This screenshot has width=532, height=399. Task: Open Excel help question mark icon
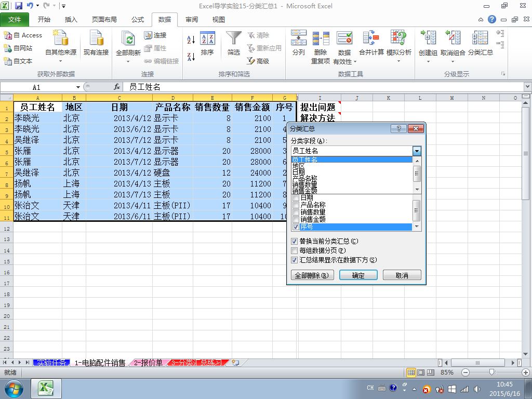pyautogui.click(x=491, y=19)
